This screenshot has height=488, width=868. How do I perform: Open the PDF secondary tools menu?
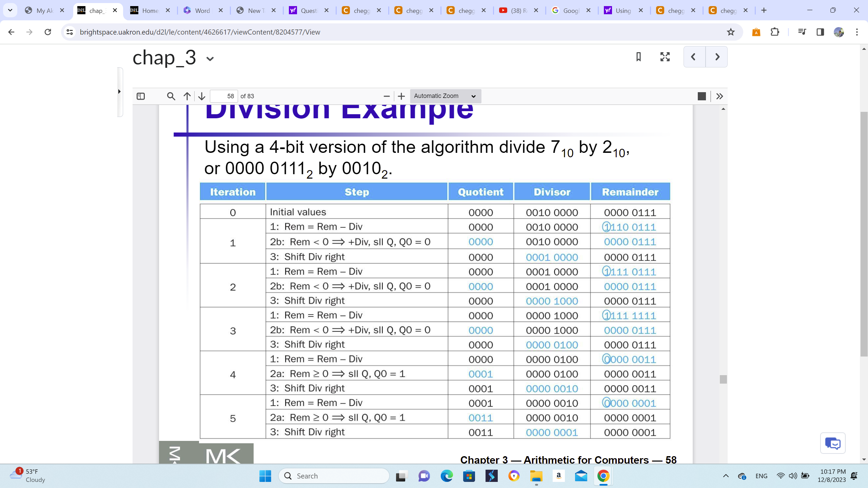click(719, 96)
